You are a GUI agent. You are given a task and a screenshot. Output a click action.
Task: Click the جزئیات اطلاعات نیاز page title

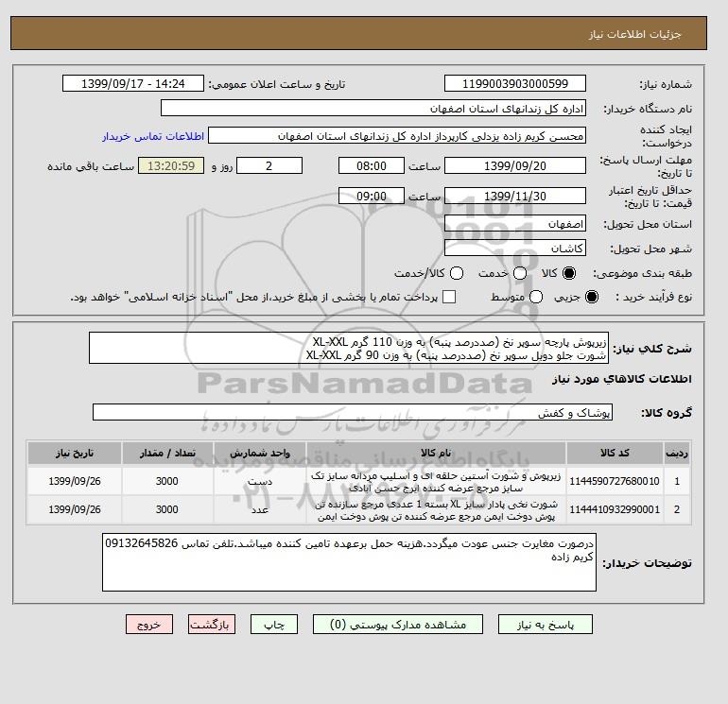coord(635,34)
